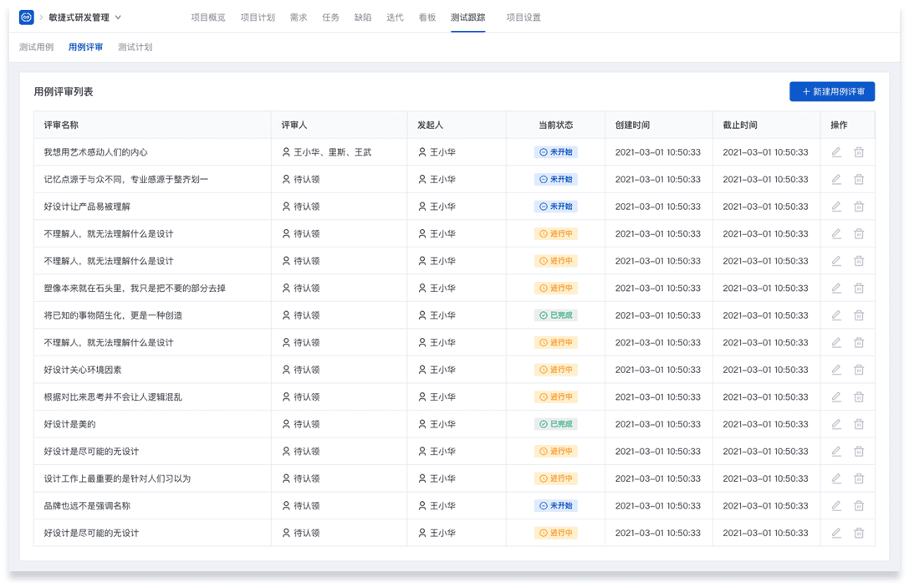Click 待认领 reviewer in 好设计让产品易被理解 row

[301, 207]
